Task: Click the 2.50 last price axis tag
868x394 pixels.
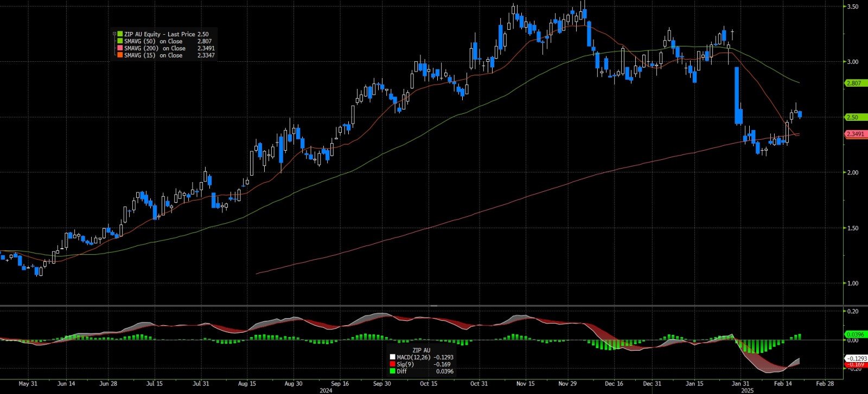Action: tap(856, 117)
